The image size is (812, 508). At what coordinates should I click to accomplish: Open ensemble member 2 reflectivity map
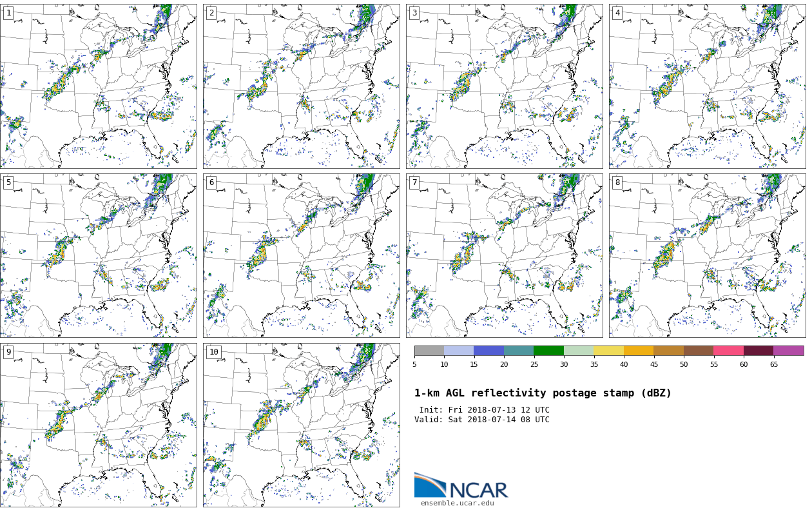click(302, 86)
